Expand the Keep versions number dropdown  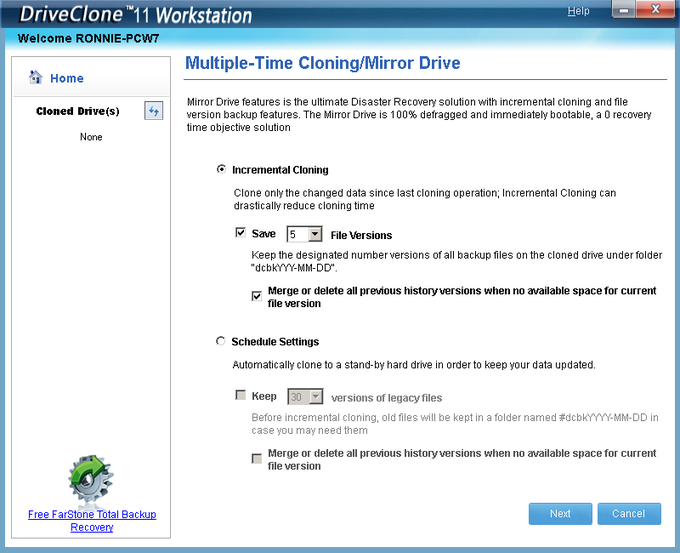(314, 398)
